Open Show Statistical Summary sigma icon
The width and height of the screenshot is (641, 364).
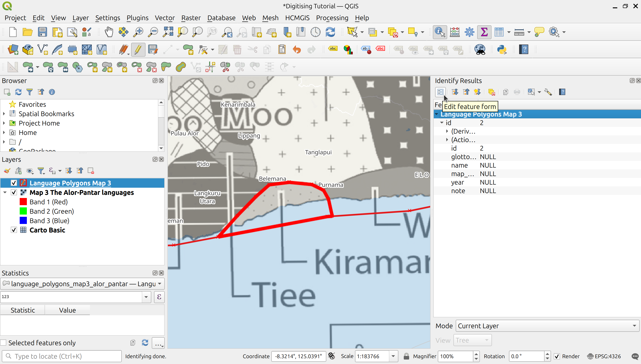tap(484, 32)
